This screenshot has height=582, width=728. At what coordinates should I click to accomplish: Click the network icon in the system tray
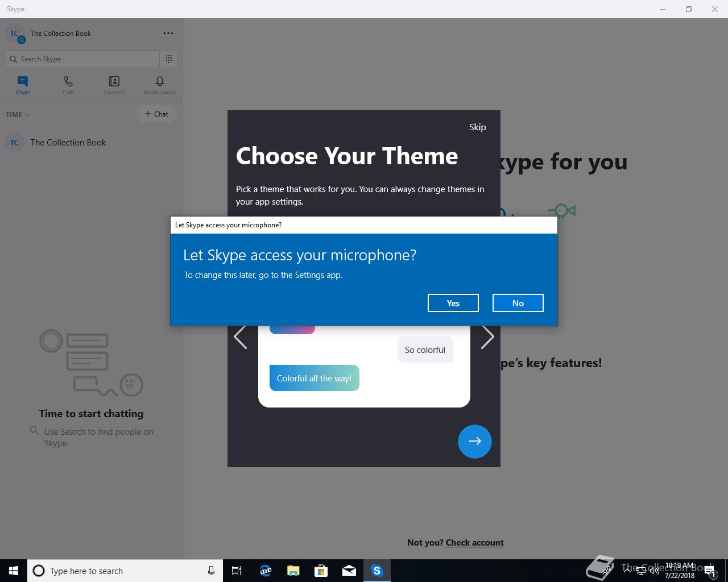click(641, 571)
